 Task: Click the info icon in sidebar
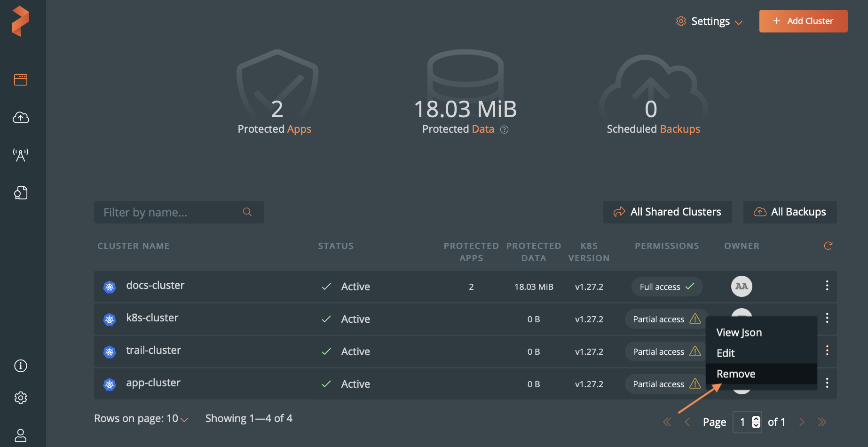[x=21, y=366]
